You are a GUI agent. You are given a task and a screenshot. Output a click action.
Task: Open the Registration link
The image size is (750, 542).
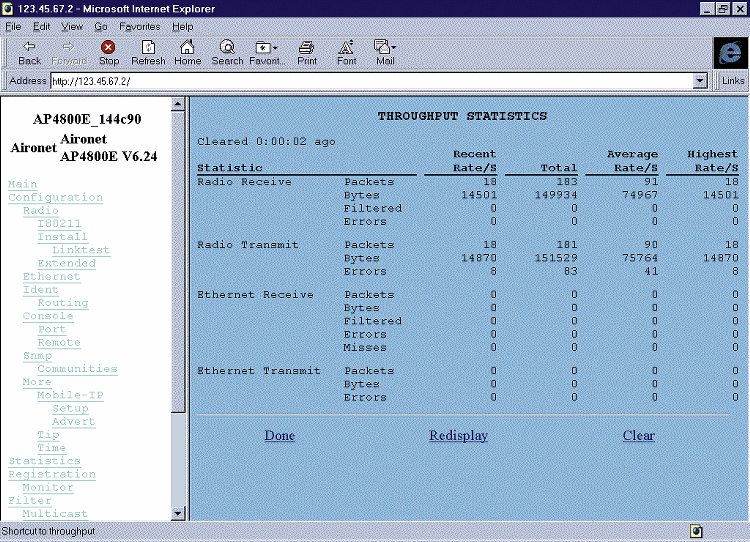coord(52,474)
